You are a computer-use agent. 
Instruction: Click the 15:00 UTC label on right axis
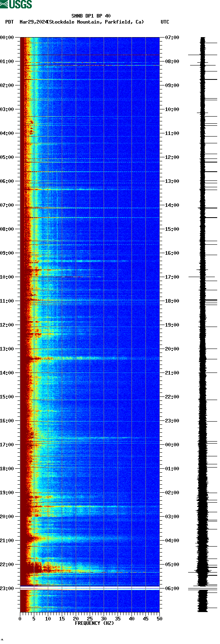point(172,229)
